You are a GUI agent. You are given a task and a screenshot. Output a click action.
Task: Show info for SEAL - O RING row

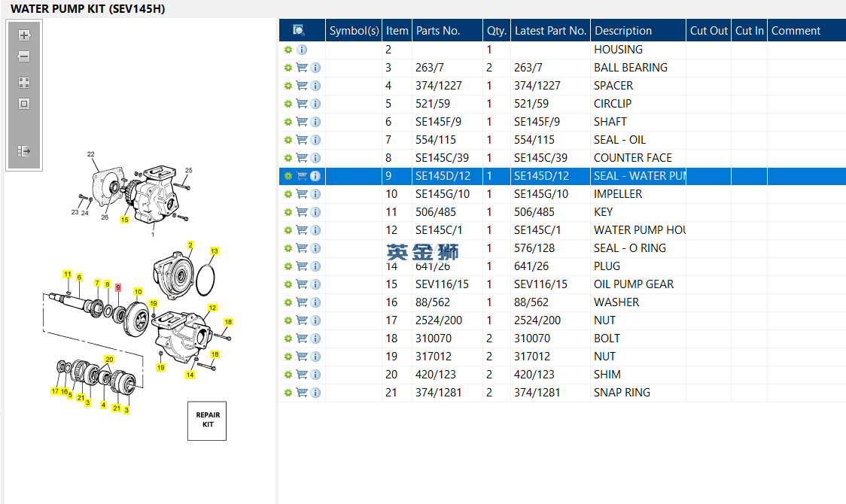(x=315, y=248)
